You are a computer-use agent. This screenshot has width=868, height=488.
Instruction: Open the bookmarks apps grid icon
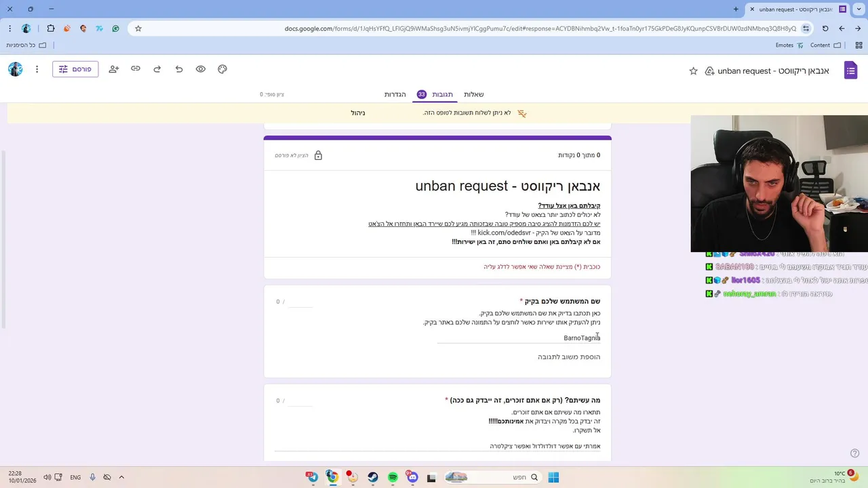[858, 45]
